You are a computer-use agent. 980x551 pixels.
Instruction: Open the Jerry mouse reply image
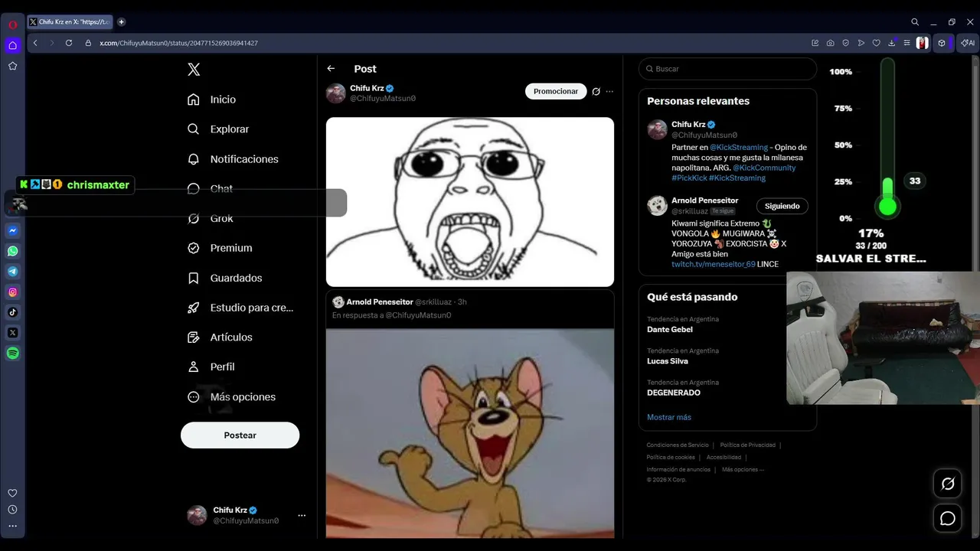click(x=470, y=433)
